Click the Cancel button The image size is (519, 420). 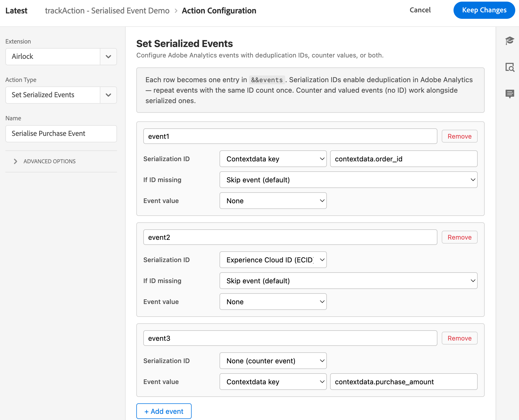tap(420, 10)
